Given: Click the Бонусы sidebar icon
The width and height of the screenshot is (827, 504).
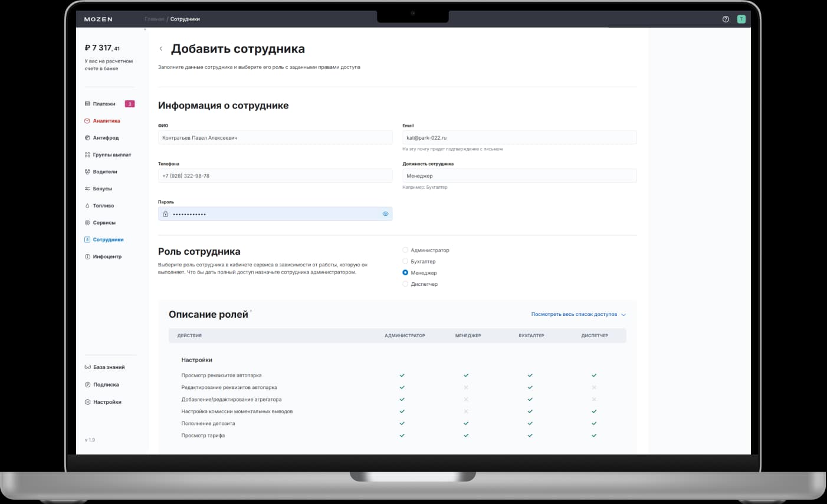Looking at the screenshot, I should (x=87, y=189).
